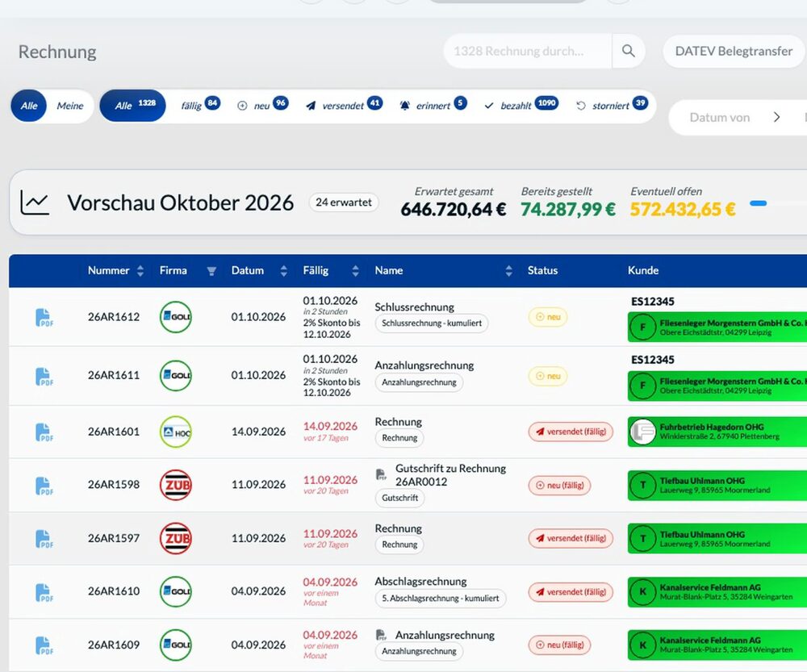Select the Alle owner toggle next to Meine
This screenshot has height=672, width=807.
point(29,106)
